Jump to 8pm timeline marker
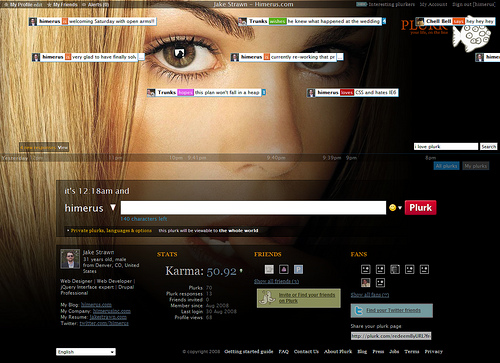500x363 pixels. click(x=430, y=158)
